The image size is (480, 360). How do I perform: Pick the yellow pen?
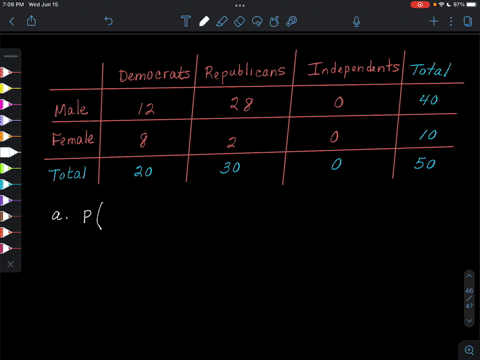coord(9,88)
